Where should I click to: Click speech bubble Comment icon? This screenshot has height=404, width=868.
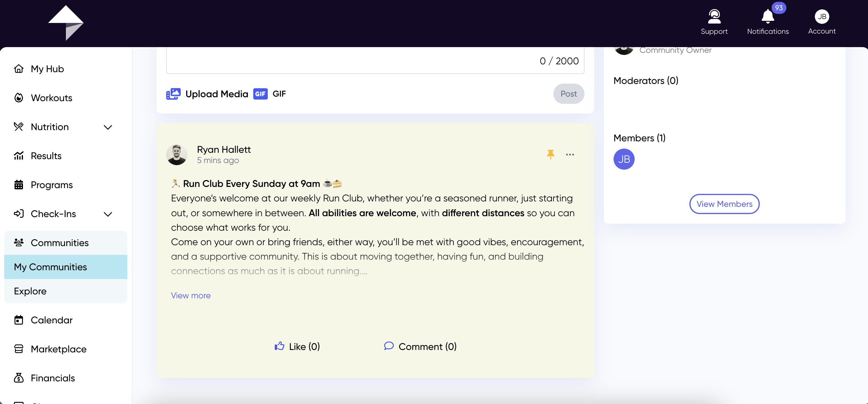[x=389, y=346]
